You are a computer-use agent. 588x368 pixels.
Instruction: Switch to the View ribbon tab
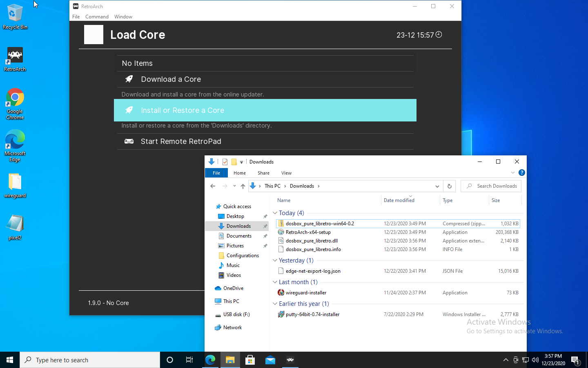click(x=286, y=173)
